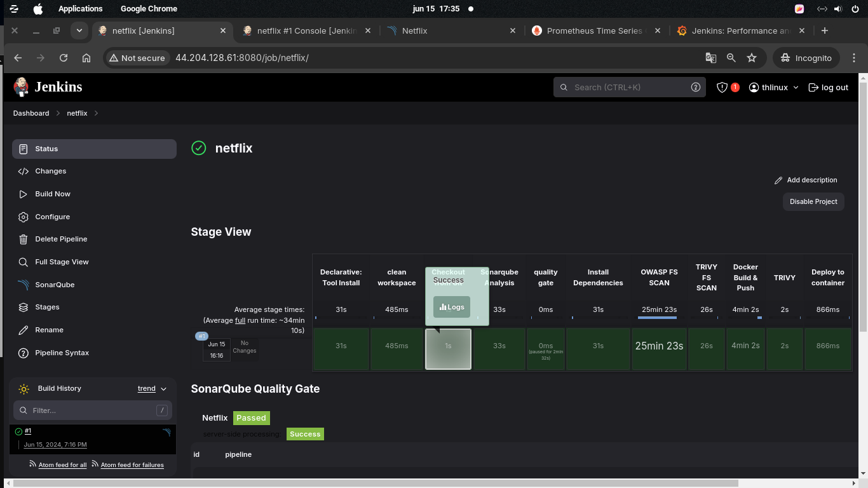
Task: Select the quality gate 0ms build cell
Action: pyautogui.click(x=546, y=349)
